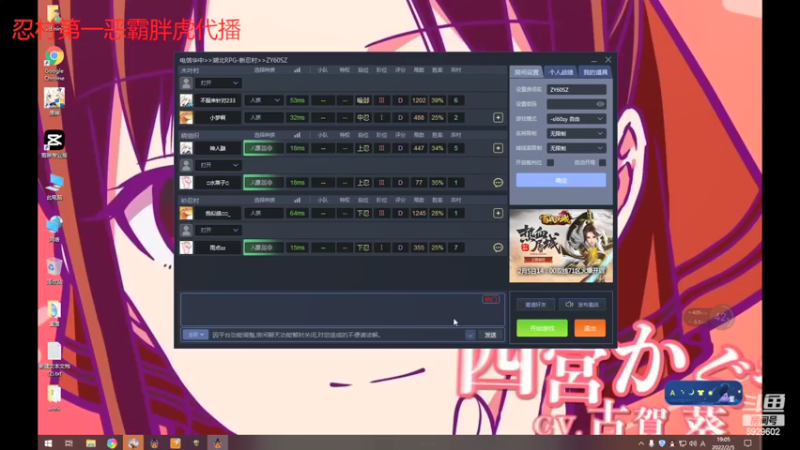This screenshot has width=800, height=450.
Task: Open the chat bubble icon on the 77 games row
Action: click(x=498, y=183)
